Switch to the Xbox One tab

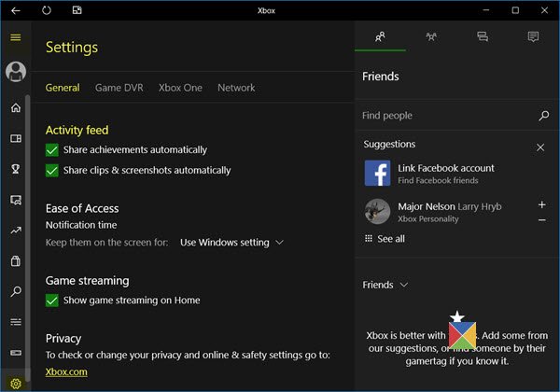tap(180, 88)
